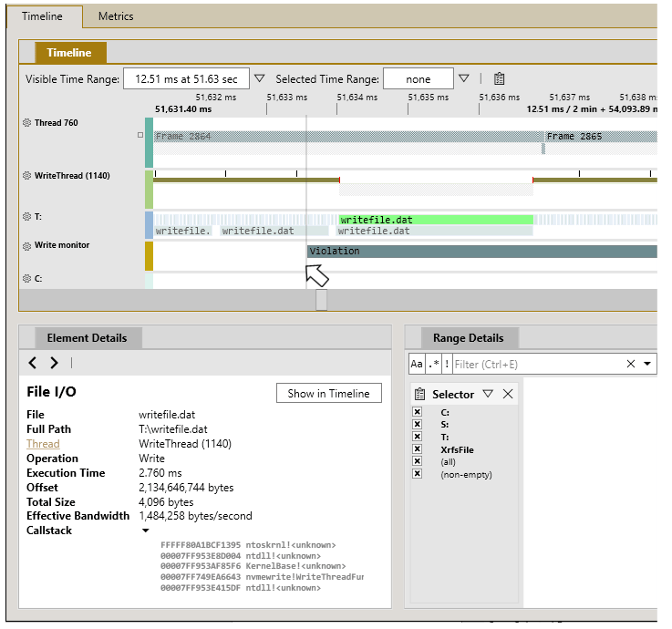
Task: Click the Selector clipboard icon
Action: coord(420,394)
